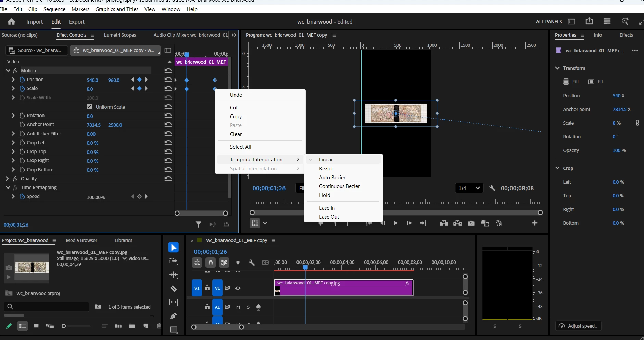Collapse the Time Remapping group
This screenshot has width=644, height=340.
pyautogui.click(x=8, y=187)
